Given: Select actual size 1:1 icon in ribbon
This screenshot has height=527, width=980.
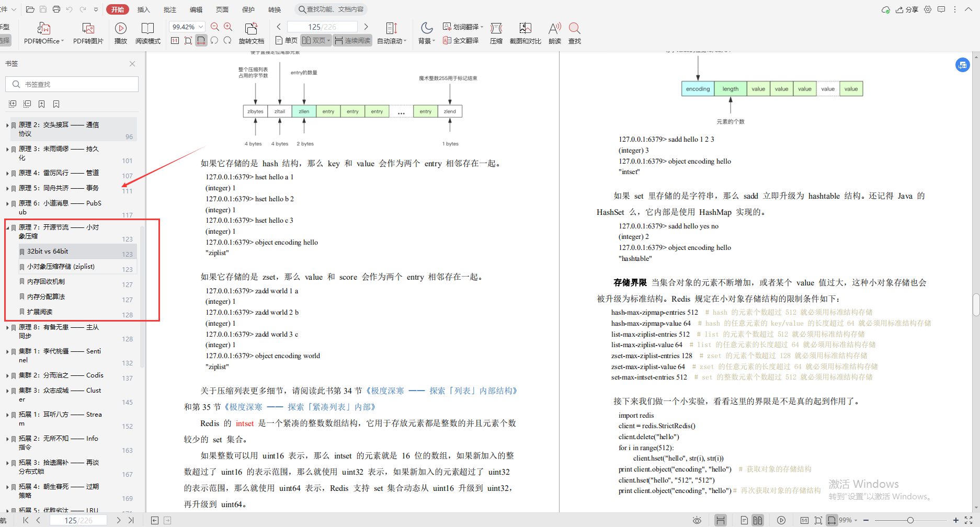Looking at the screenshot, I should coord(175,40).
